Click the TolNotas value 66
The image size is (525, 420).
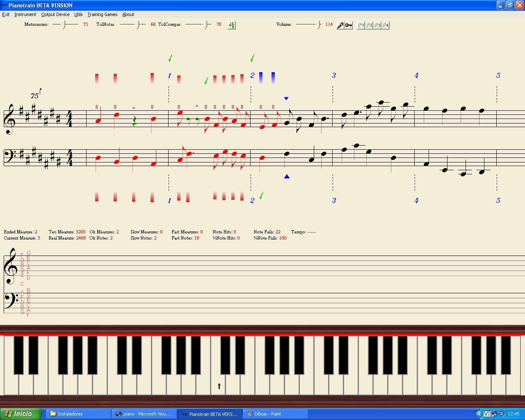tap(153, 25)
